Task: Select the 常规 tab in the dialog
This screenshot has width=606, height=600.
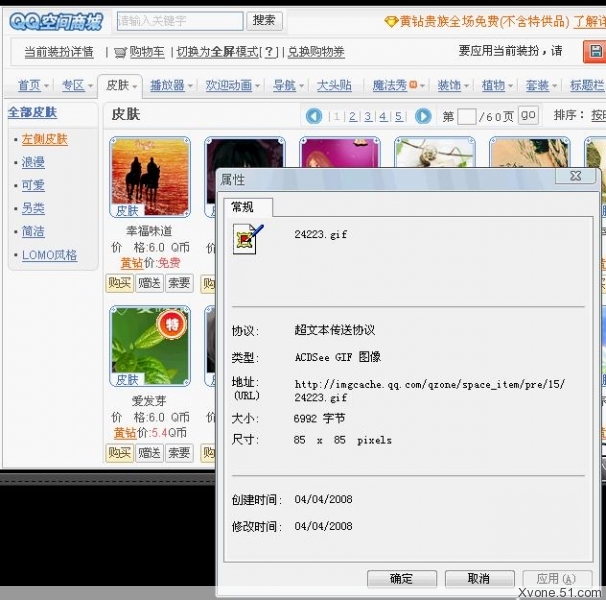Action: [248, 207]
